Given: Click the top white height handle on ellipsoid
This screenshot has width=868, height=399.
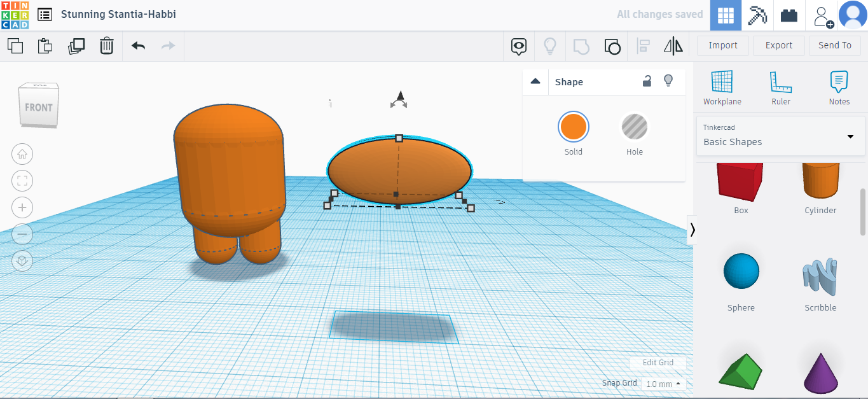Looking at the screenshot, I should (399, 138).
